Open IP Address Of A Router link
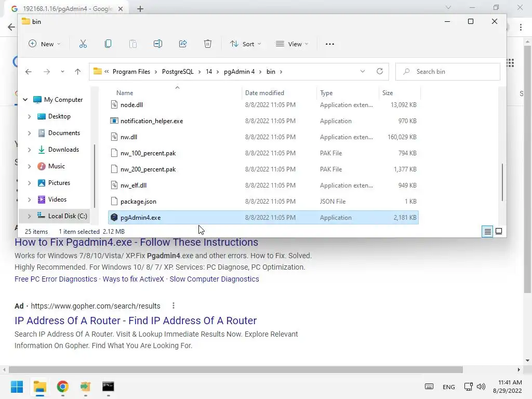532x399 pixels. pos(136,321)
